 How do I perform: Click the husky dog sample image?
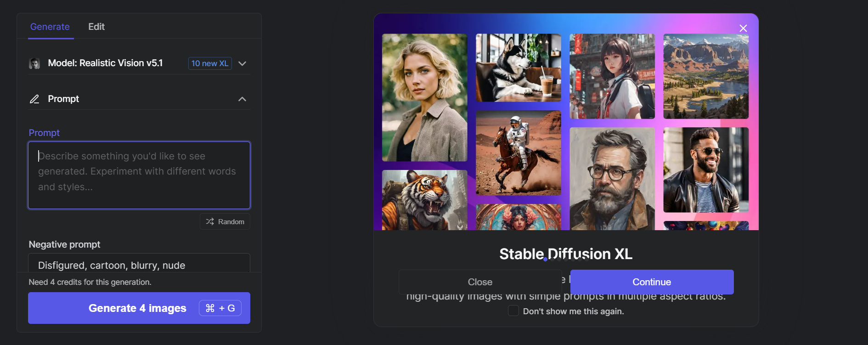(519, 68)
